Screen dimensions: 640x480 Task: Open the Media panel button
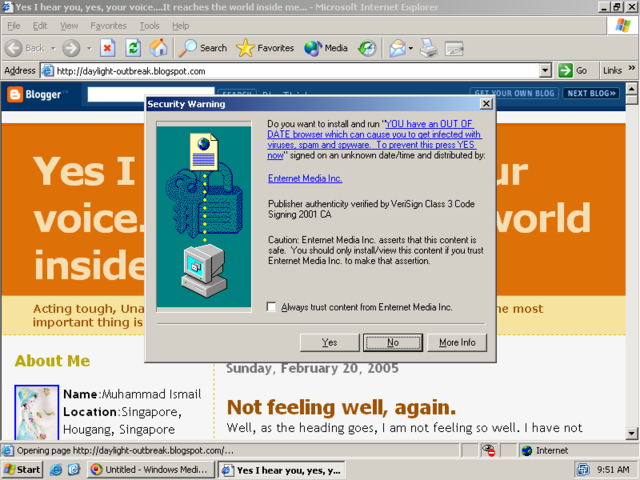[x=326, y=47]
